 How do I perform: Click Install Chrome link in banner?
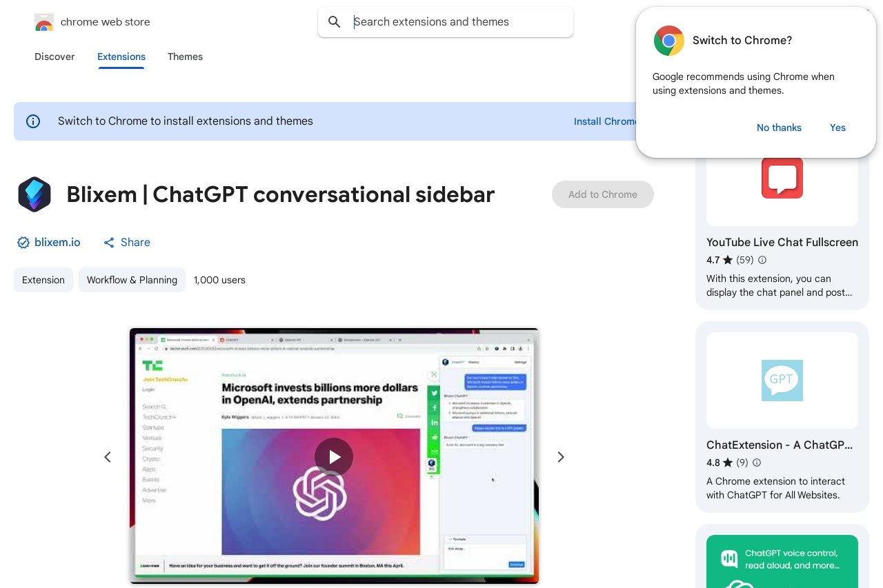pos(606,121)
